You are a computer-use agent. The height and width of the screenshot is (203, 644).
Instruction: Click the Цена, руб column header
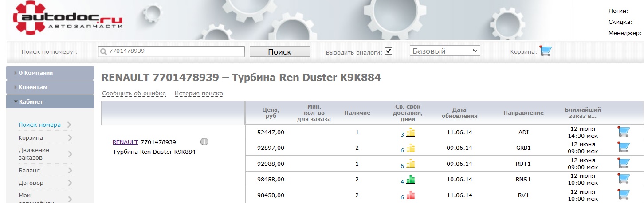click(x=271, y=113)
